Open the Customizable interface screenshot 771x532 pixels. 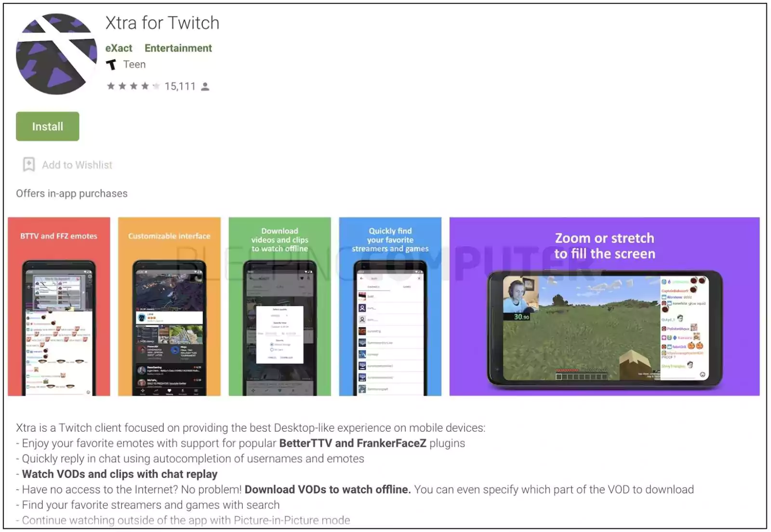(x=169, y=306)
